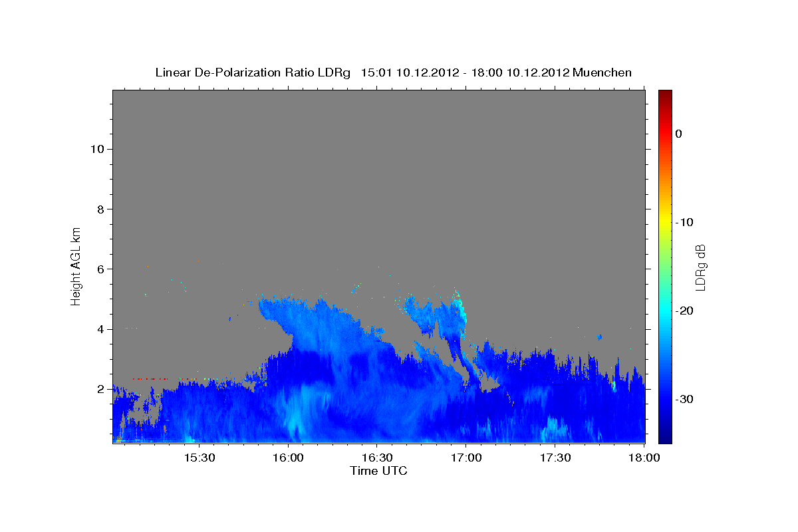798x532 pixels.
Task: Click the colorbar value label -20
Action: click(684, 311)
